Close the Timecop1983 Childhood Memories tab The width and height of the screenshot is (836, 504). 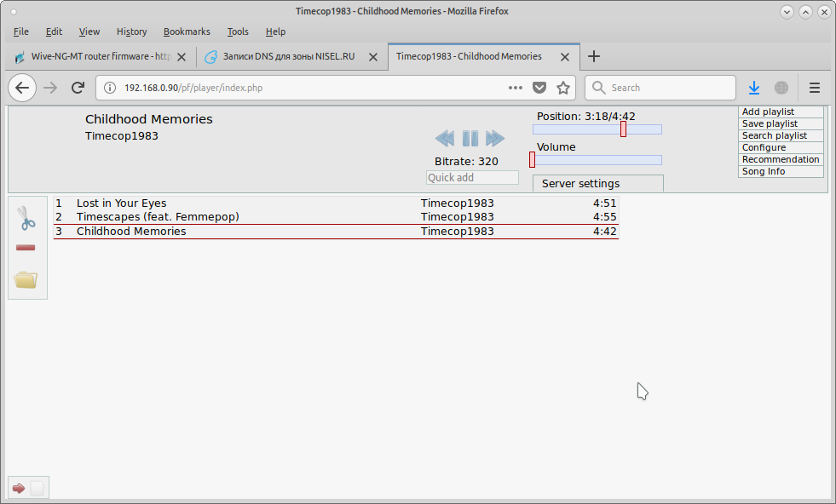(x=565, y=57)
